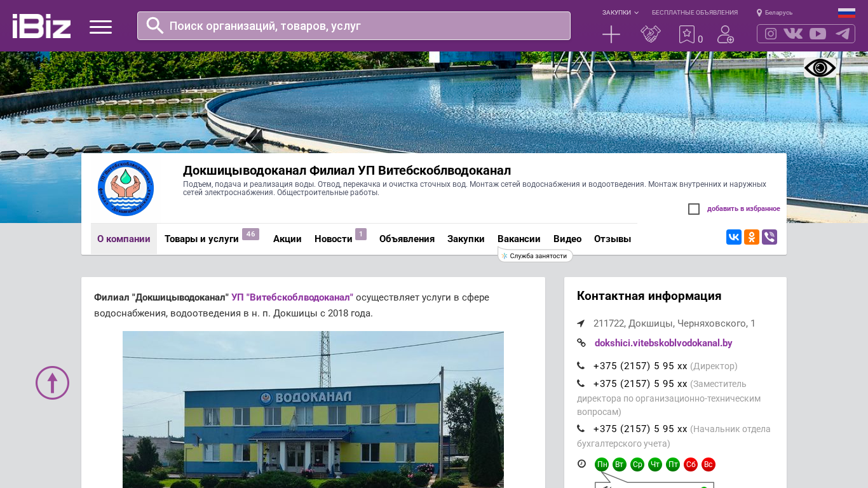Click the Пт weekday indicator
The image size is (868, 488).
click(673, 464)
